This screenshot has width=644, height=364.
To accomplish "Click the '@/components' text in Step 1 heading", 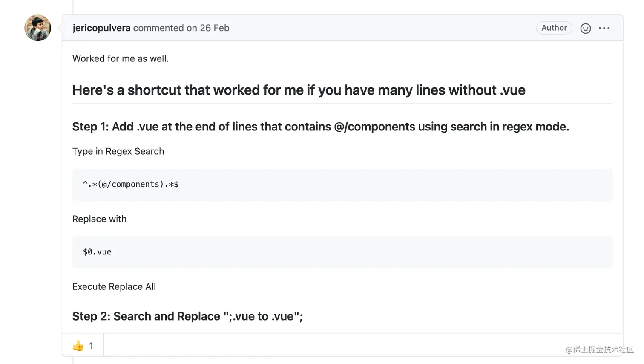I will click(374, 127).
